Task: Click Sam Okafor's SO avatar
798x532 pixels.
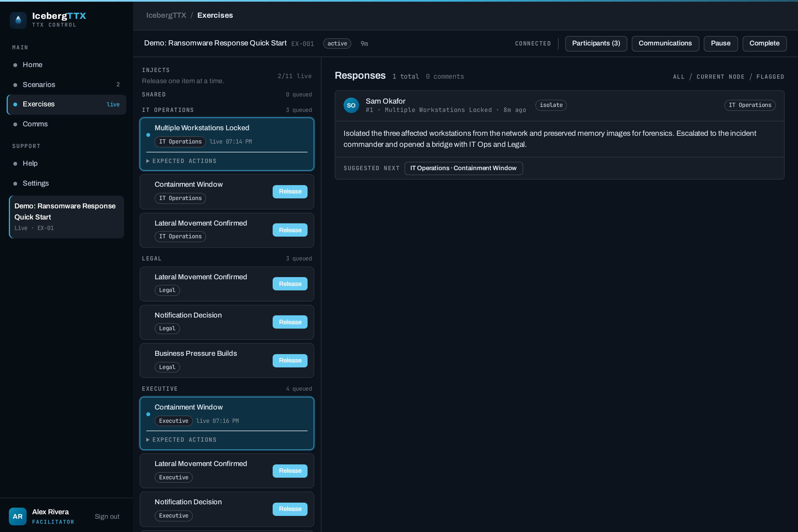Action: point(351,105)
